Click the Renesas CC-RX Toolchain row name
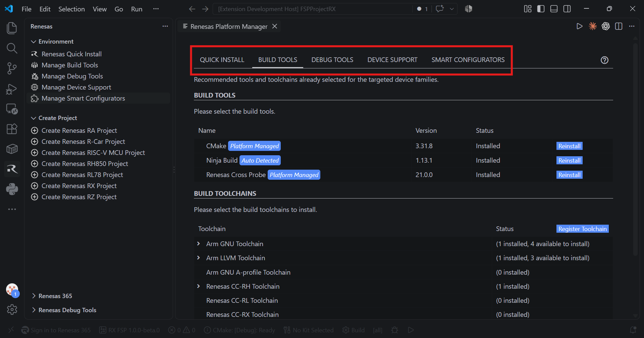This screenshot has height=338, width=644. pos(243,315)
